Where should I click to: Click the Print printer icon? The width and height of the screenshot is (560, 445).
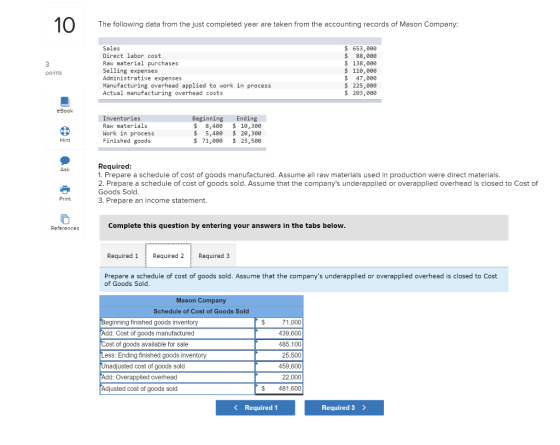tap(65, 189)
